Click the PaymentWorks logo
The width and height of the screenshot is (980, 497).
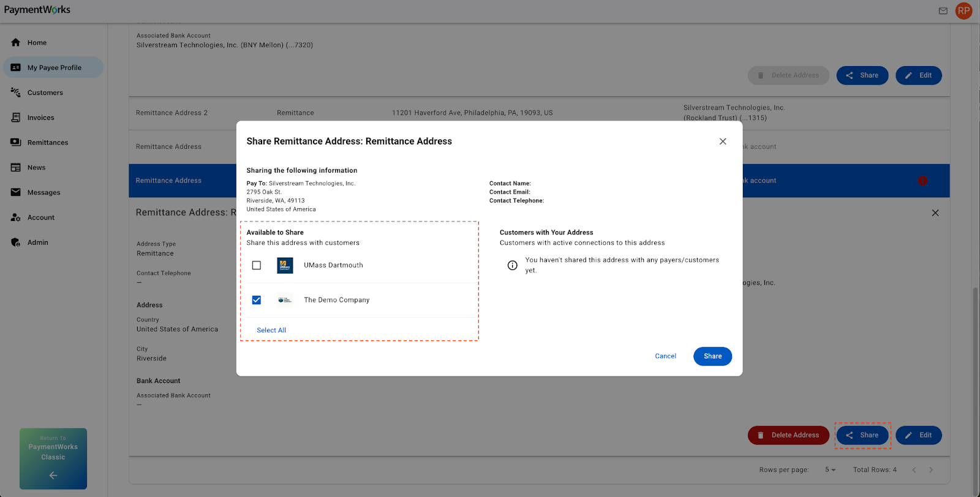[37, 10]
